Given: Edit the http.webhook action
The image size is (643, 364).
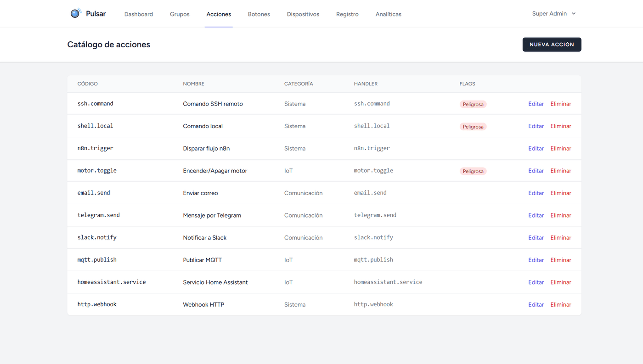Looking at the screenshot, I should pos(536,305).
